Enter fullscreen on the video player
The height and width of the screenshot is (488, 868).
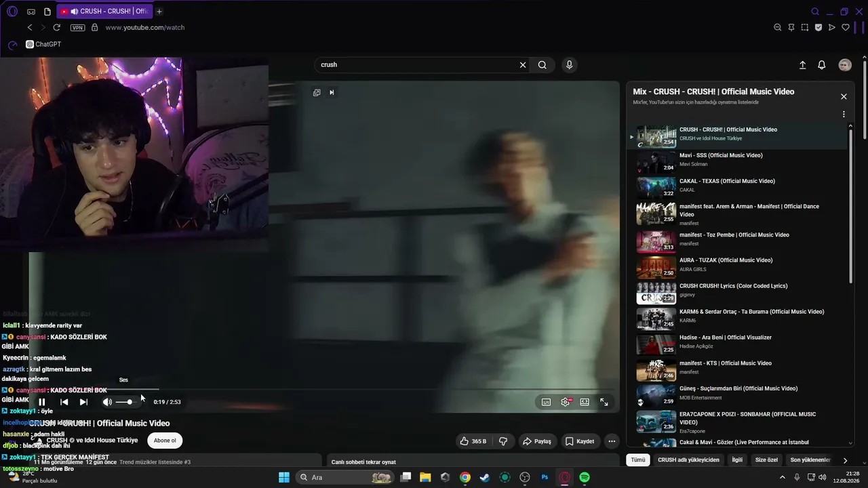[x=604, y=402]
